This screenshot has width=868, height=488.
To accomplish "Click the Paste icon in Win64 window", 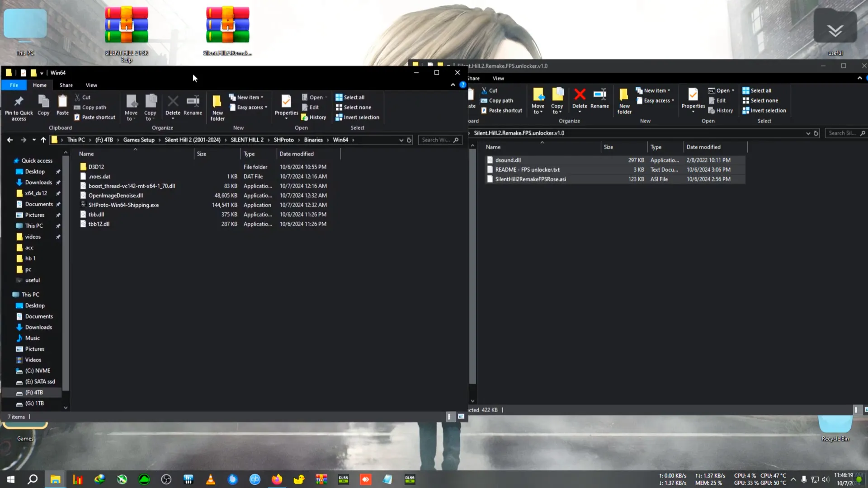I will click(x=62, y=105).
